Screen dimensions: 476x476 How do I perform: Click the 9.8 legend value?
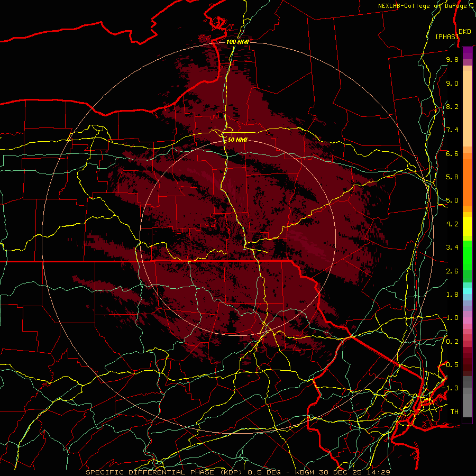pyautogui.click(x=452, y=59)
